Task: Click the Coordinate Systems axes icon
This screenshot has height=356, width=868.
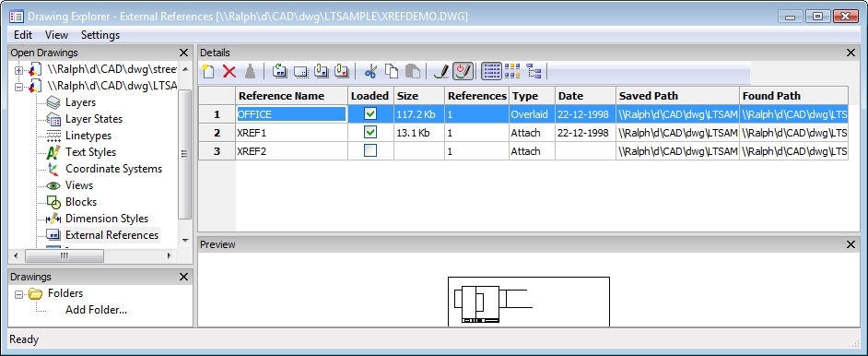Action: click(x=53, y=169)
